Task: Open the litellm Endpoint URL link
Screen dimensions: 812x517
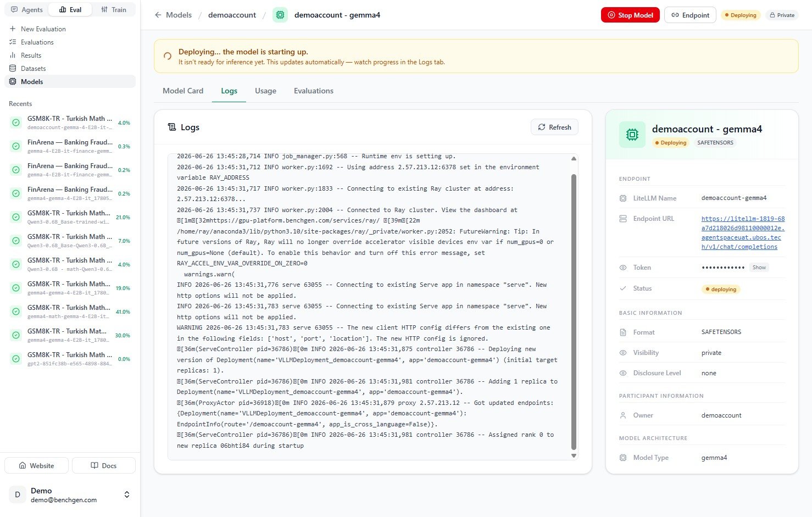Action: [x=743, y=232]
